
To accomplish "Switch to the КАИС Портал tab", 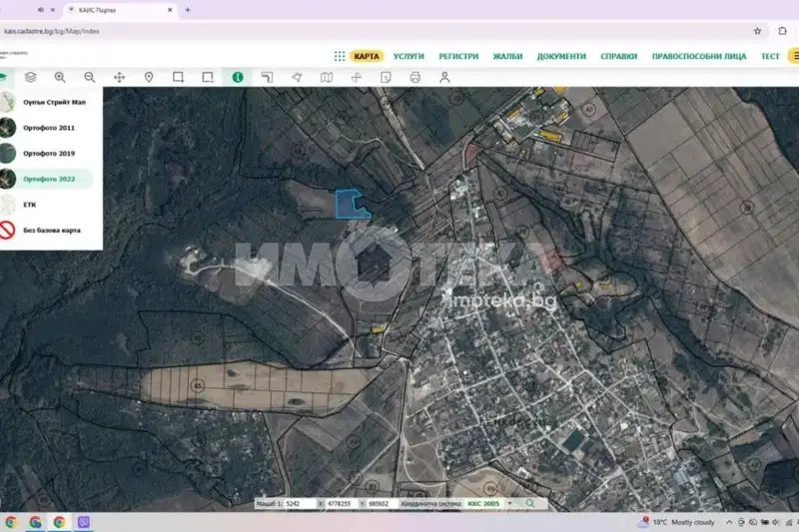I will (120, 10).
